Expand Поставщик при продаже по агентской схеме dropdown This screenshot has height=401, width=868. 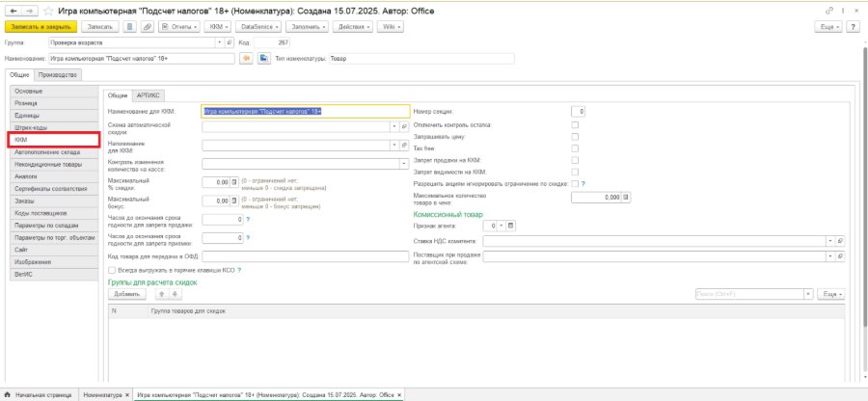pos(831,256)
